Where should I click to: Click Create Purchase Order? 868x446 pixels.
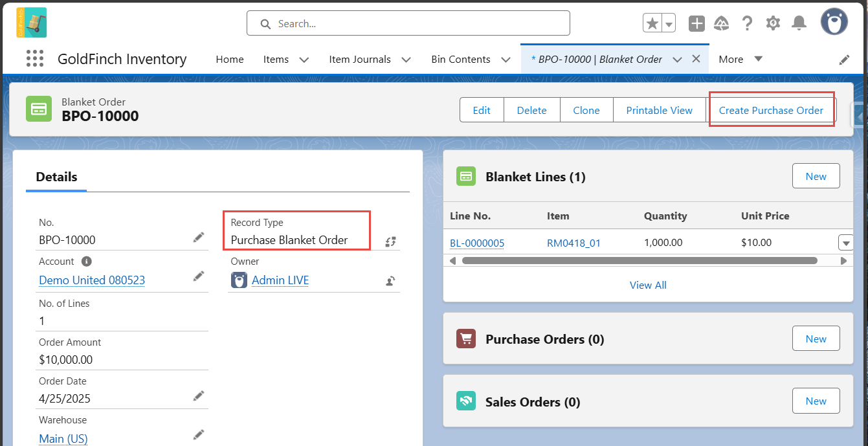(x=771, y=110)
